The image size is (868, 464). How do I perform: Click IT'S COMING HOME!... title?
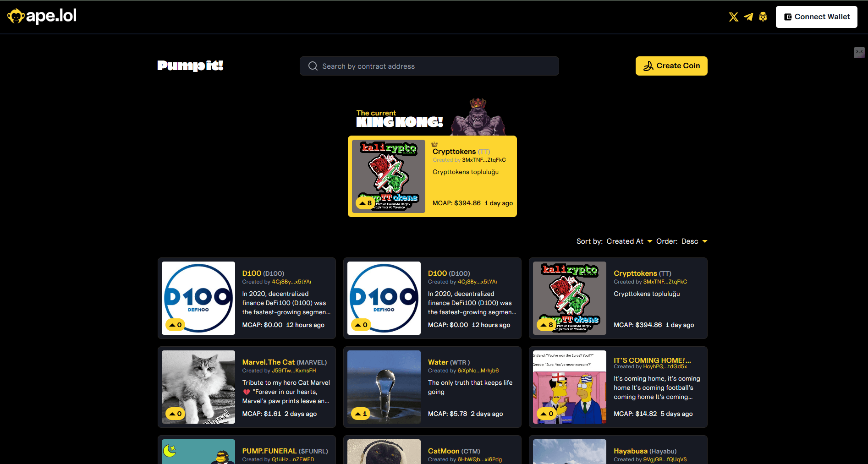(652, 360)
